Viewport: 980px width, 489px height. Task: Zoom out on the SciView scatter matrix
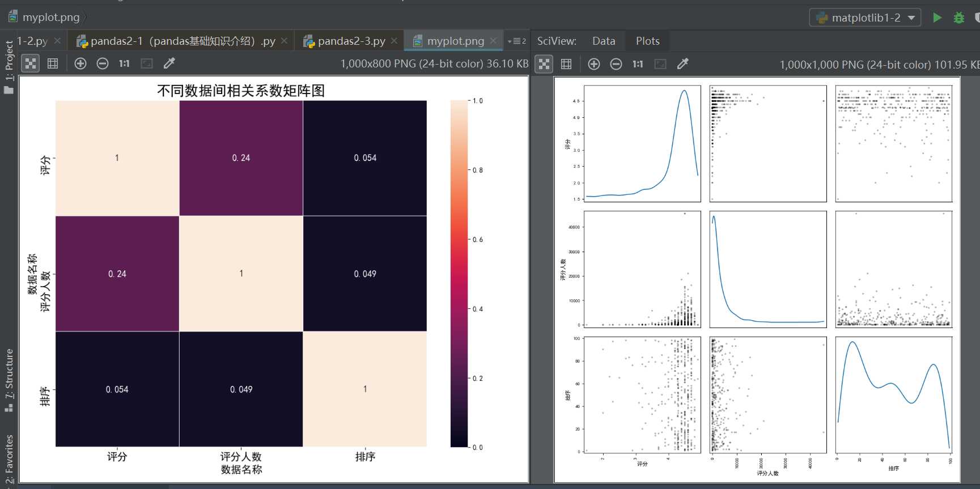pyautogui.click(x=616, y=64)
